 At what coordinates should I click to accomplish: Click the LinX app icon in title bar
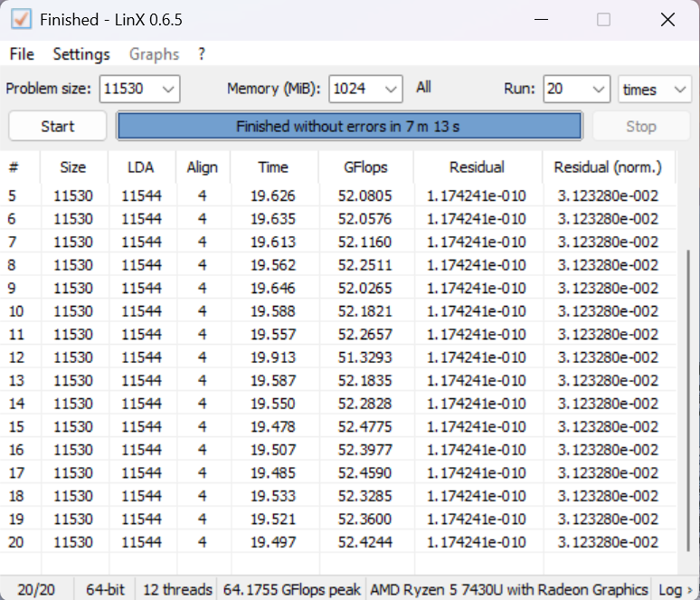20,19
